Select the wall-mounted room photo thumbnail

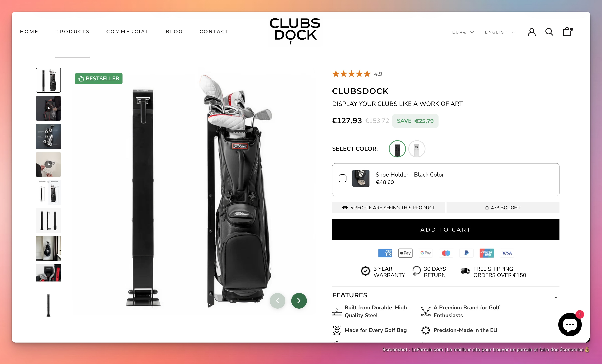[x=48, y=249]
